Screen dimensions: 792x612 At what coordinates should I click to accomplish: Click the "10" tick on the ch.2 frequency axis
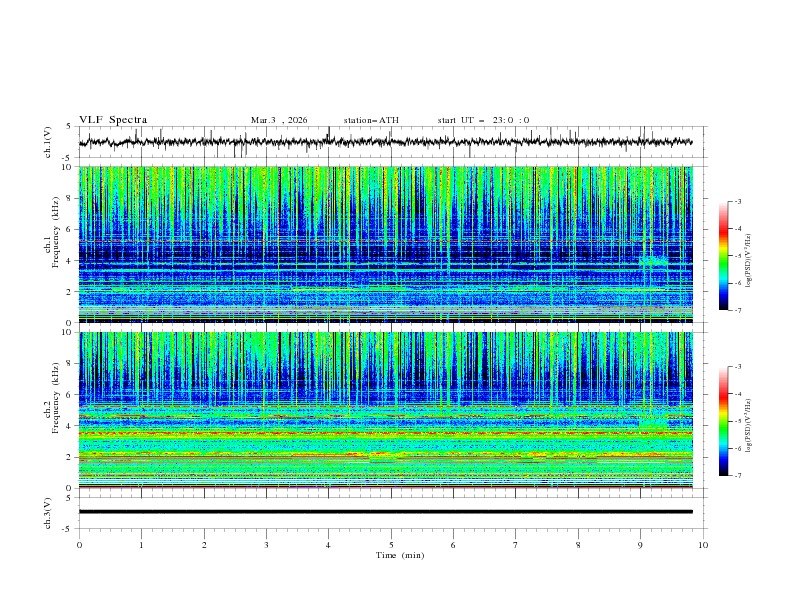pyautogui.click(x=69, y=332)
